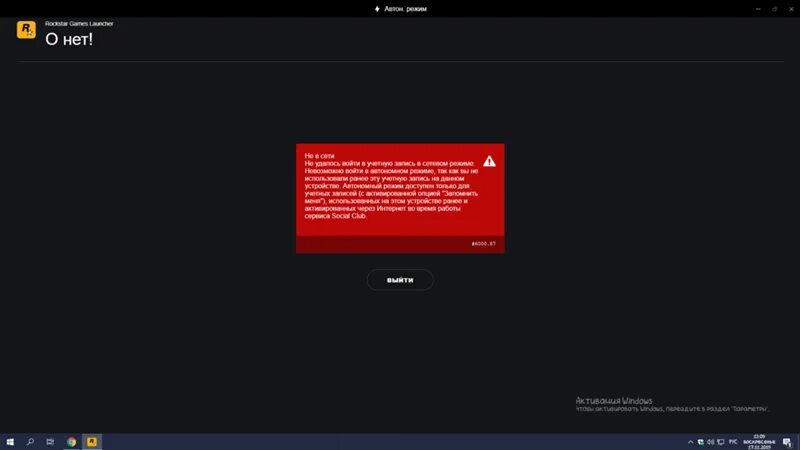Click the Rockstar Games Launcher logo
This screenshot has width=800, height=450.
26,30
